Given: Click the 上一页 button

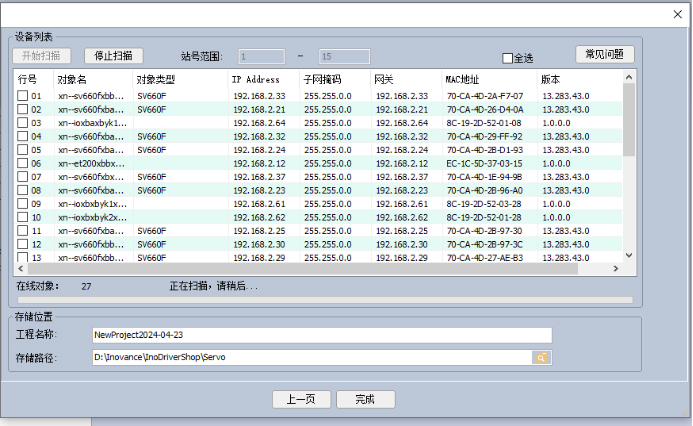Looking at the screenshot, I should [301, 399].
